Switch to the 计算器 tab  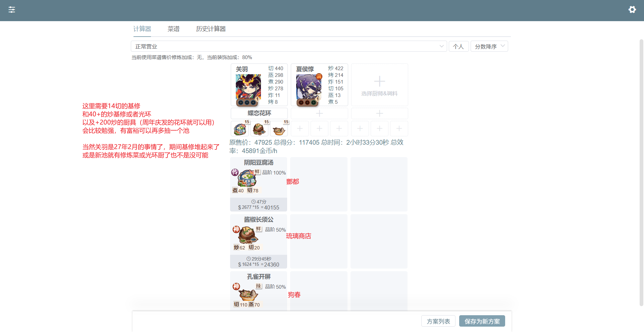tap(142, 29)
